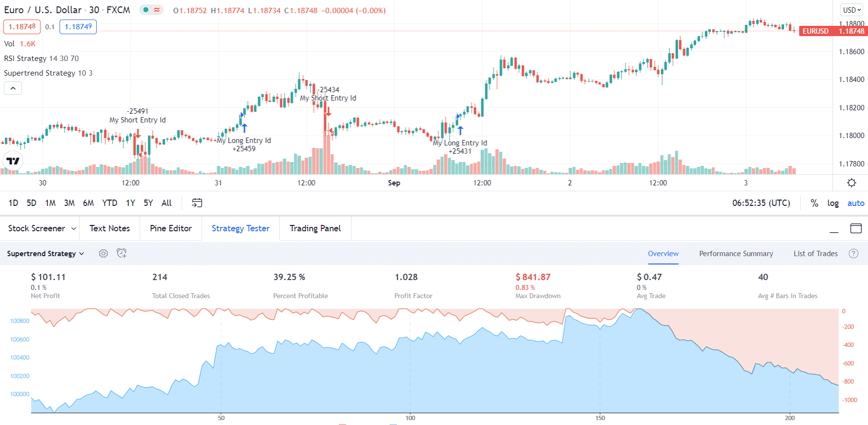Screen dimensions: 868x425
Task: Set range to 6M
Action: point(88,203)
